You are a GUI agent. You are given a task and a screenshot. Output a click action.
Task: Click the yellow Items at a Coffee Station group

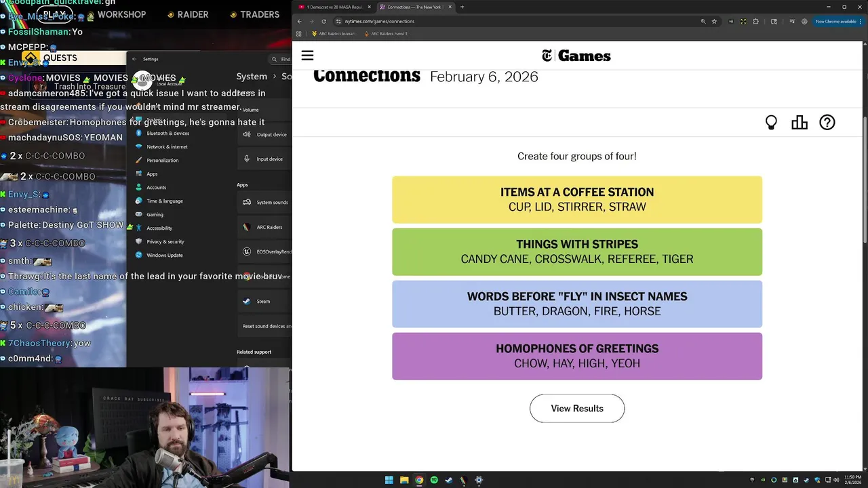577,200
